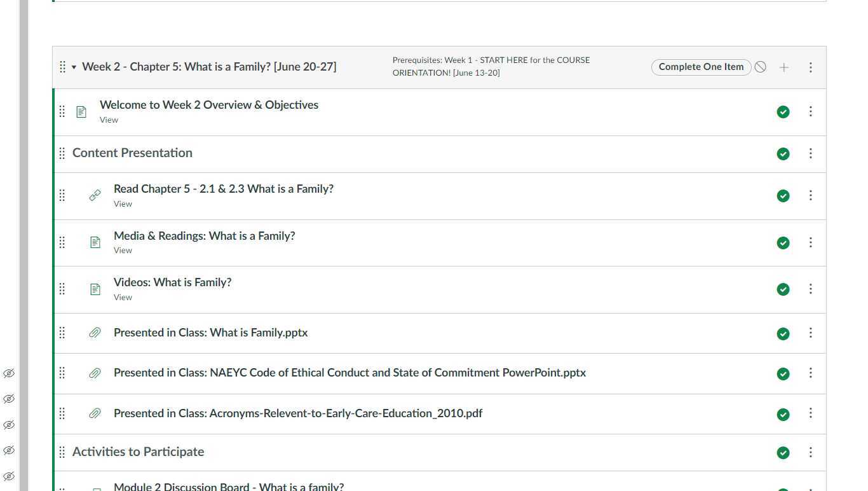The image size is (868, 491).
Task: Click the paperclip icon beside Acronyms PDF file
Action: 95,413
